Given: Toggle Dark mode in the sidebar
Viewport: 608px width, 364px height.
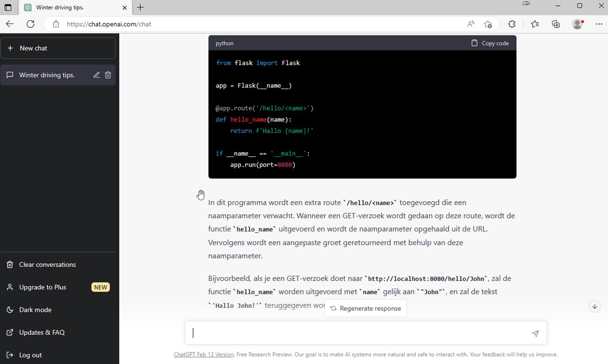Looking at the screenshot, I should [58, 310].
